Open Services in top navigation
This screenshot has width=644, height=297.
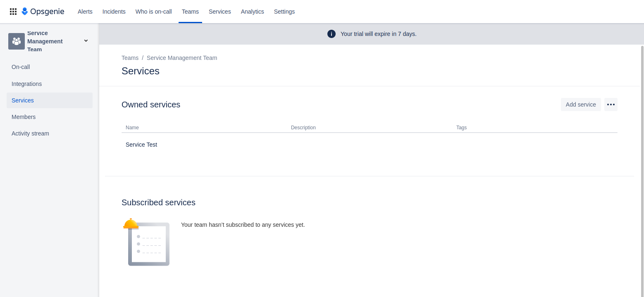(220, 12)
